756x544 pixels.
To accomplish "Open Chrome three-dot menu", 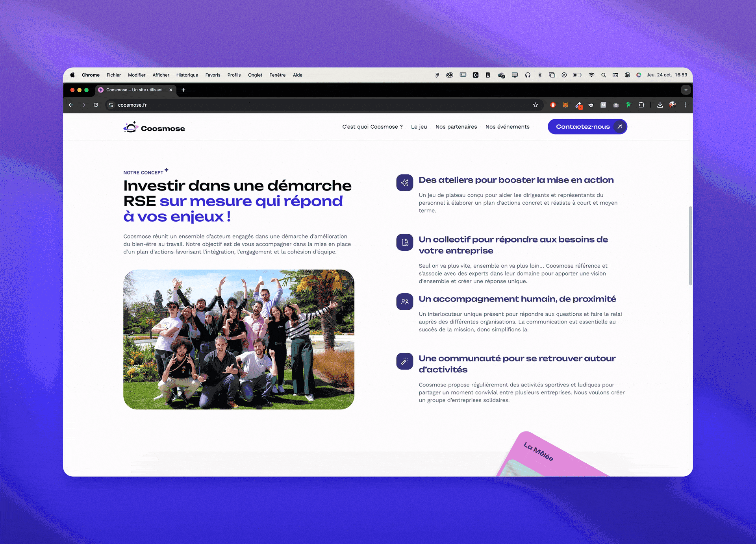I will (x=685, y=105).
